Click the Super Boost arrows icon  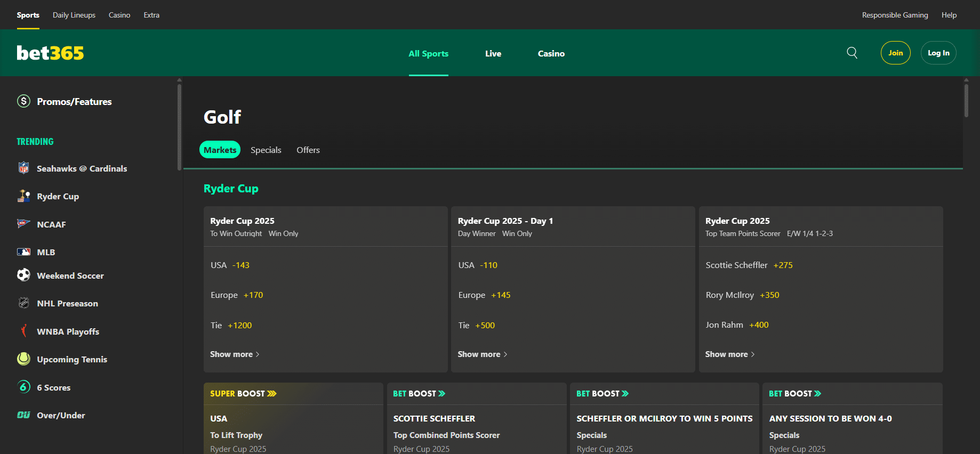coord(272,394)
